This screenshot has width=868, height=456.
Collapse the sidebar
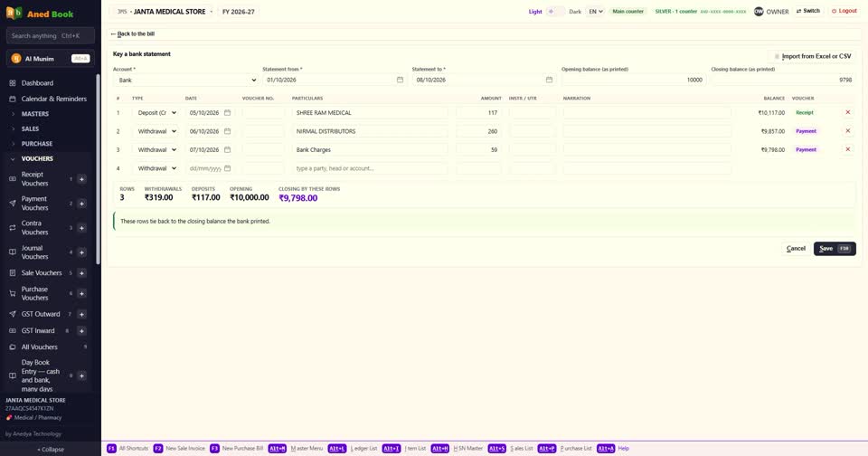pos(51,450)
